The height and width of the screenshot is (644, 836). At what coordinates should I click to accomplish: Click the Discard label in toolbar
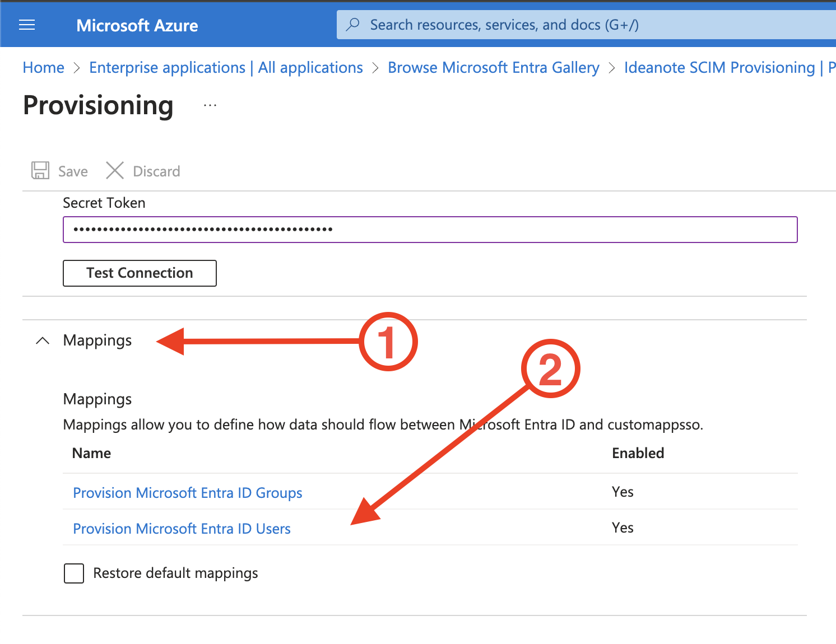(156, 171)
